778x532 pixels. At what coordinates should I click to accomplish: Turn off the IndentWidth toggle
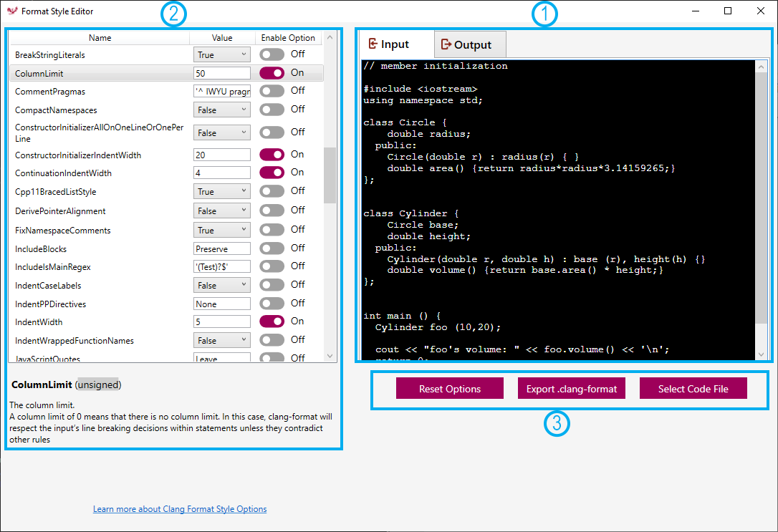click(x=273, y=321)
